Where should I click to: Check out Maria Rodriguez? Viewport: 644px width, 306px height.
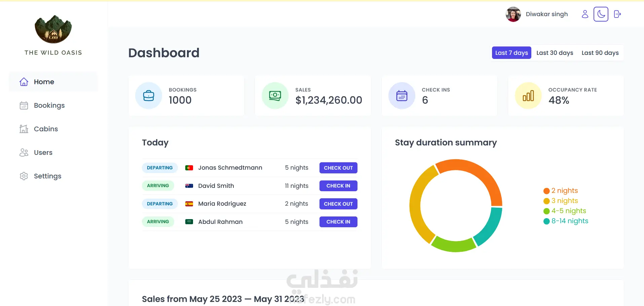click(338, 204)
